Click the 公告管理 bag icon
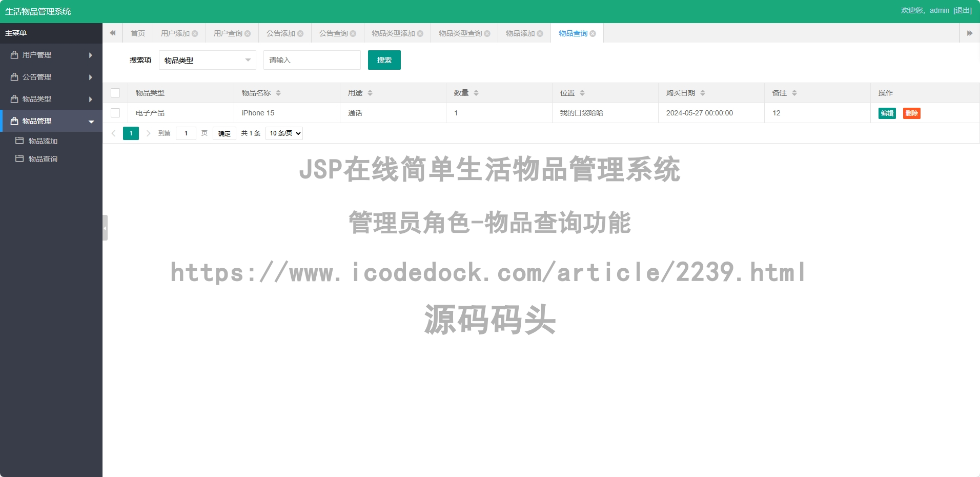 14,77
